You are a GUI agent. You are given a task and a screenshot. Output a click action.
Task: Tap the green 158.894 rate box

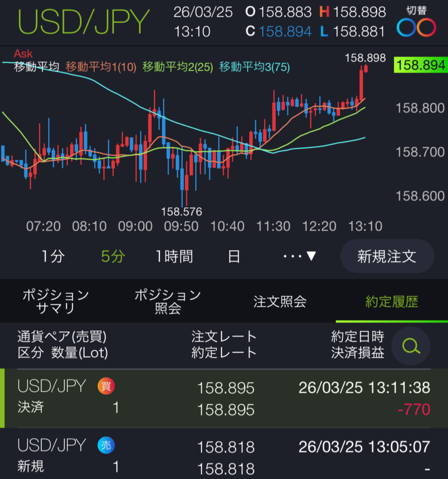tap(420, 65)
